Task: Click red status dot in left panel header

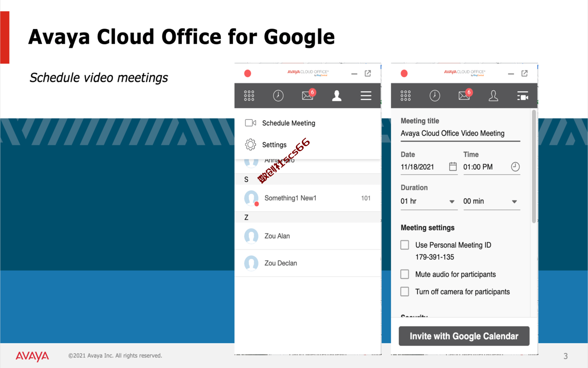Action: (x=248, y=74)
